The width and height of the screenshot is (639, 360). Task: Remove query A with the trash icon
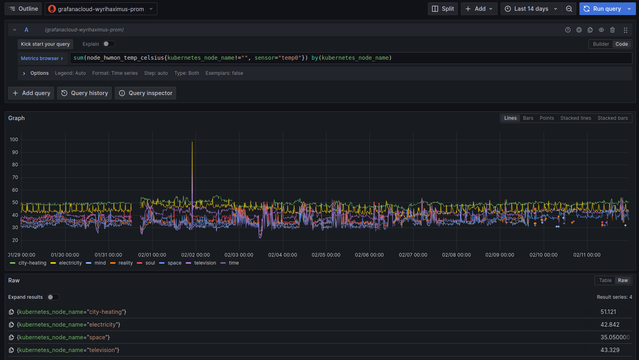pos(613,30)
